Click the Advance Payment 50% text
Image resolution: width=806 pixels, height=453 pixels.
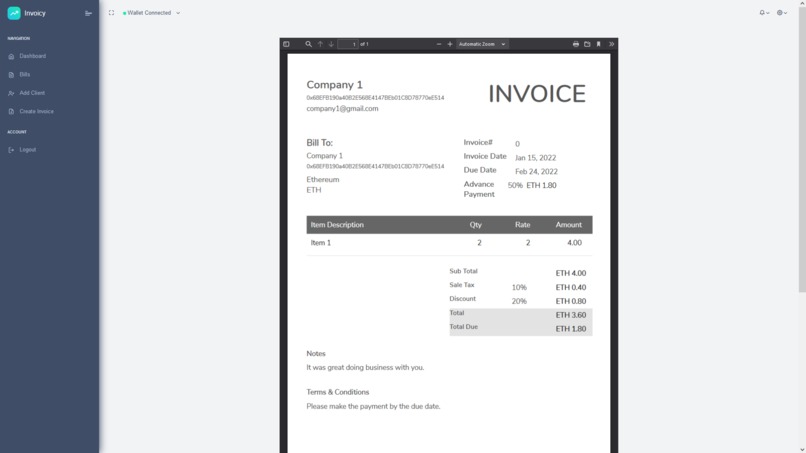point(515,186)
